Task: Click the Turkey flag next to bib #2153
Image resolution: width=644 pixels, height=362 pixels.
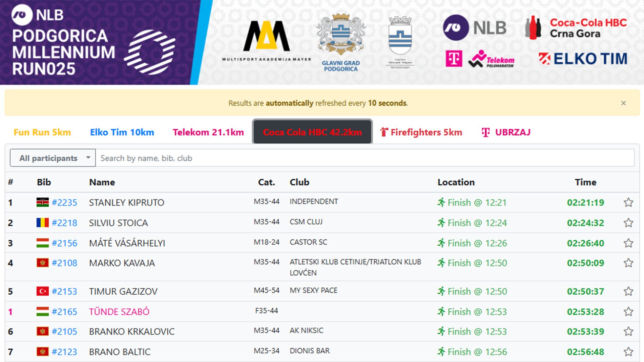Action: 43,291
